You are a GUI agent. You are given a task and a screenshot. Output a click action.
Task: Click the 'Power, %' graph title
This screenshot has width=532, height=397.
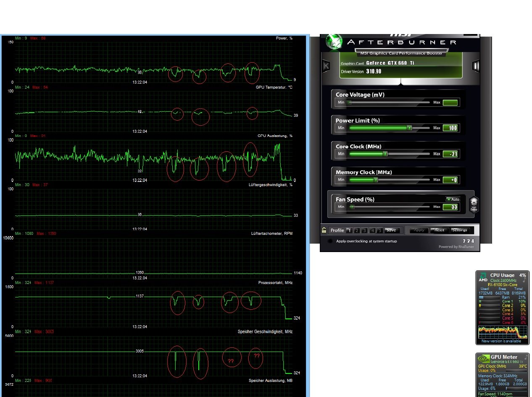tap(284, 38)
